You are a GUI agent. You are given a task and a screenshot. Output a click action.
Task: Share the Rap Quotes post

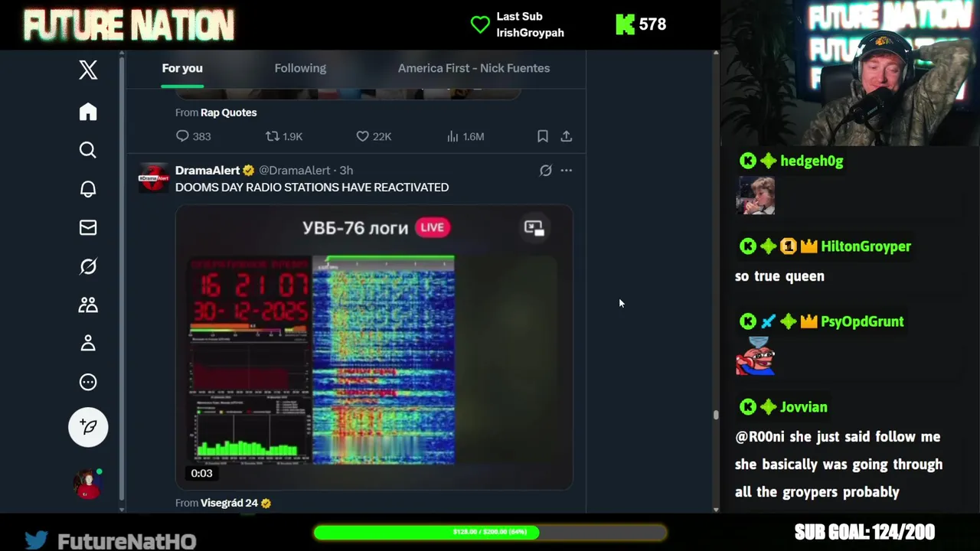coord(567,136)
